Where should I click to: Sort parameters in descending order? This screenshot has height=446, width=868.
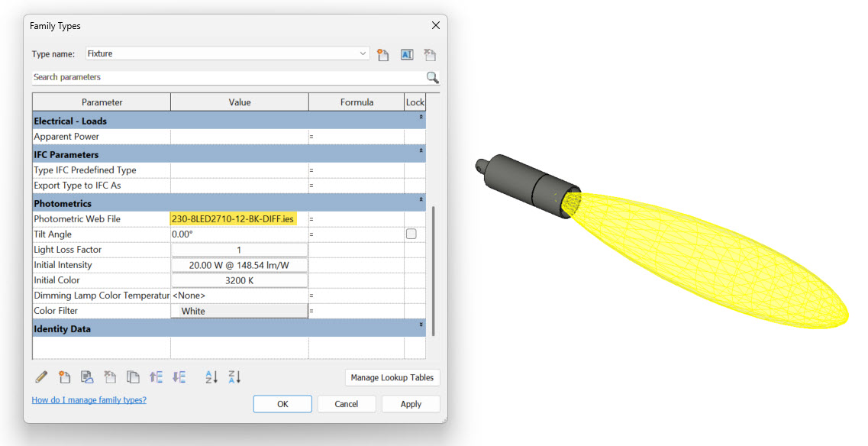coord(234,377)
